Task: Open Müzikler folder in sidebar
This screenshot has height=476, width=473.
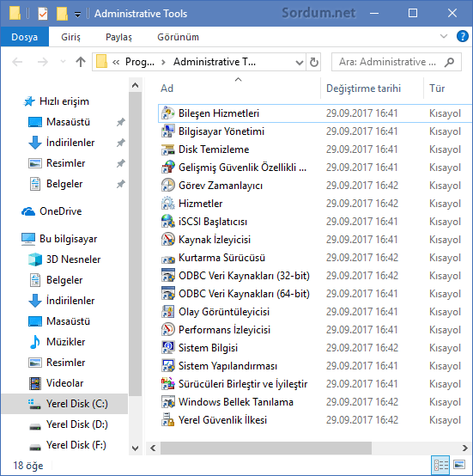Action: [57, 342]
